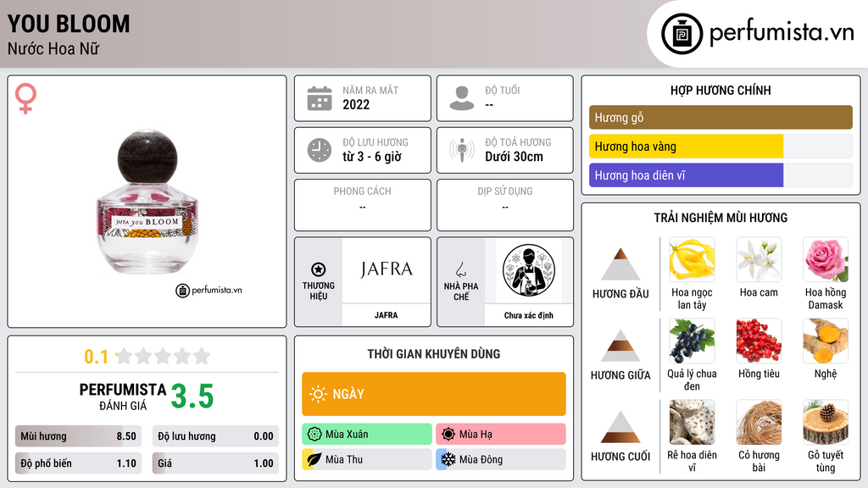Click the Độ lưu hương 0.00 score bar
Screen dimensions: 868x488
pos(215,436)
